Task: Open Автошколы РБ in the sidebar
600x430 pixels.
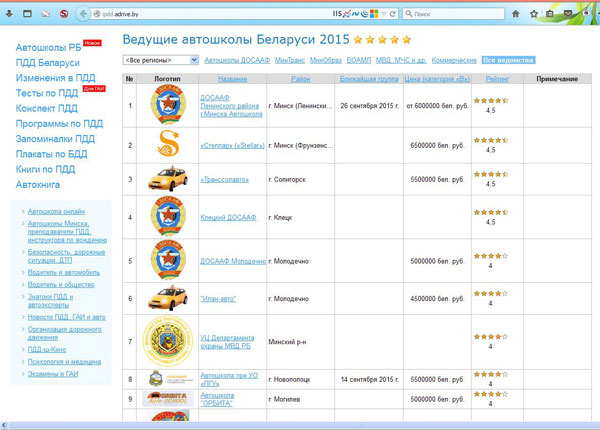Action: (x=49, y=47)
